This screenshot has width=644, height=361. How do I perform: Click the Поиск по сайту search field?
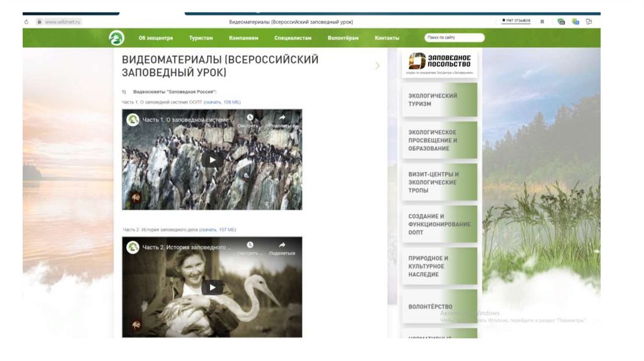[454, 37]
